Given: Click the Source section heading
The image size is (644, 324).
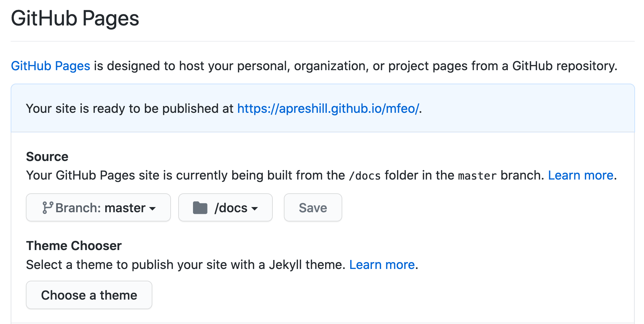Looking at the screenshot, I should coord(47,156).
